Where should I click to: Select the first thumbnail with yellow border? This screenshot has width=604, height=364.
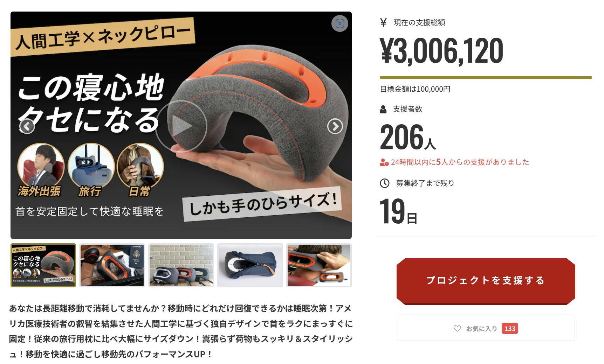(x=43, y=265)
